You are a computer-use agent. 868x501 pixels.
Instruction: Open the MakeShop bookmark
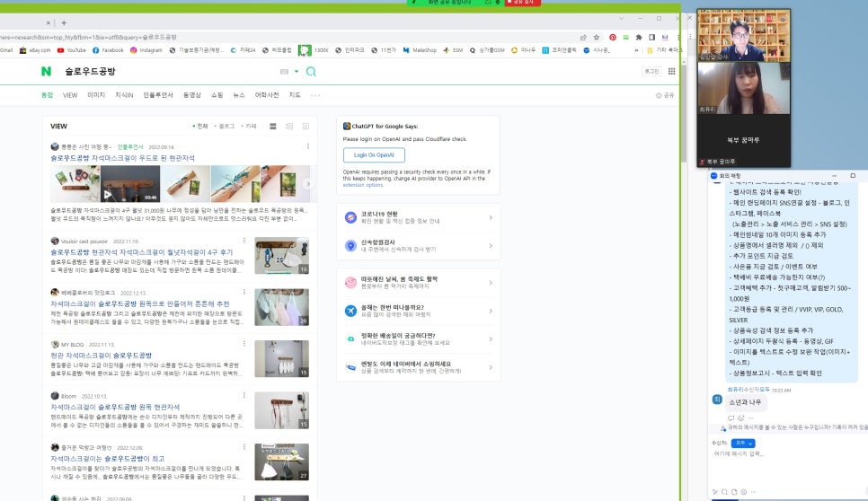(x=420, y=49)
